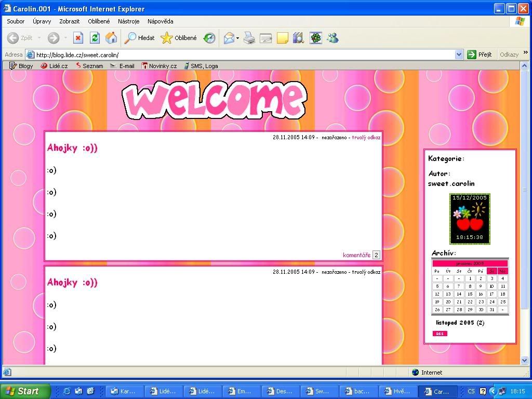This screenshot has width=532, height=399.
Task: Click the Print icon in the toolbar
Action: click(x=249, y=38)
